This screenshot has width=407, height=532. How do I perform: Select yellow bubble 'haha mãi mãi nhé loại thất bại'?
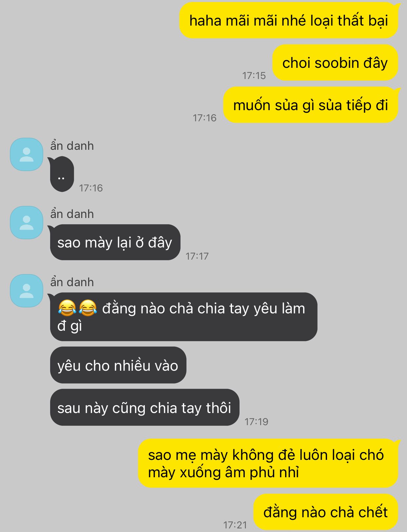pos(289,20)
